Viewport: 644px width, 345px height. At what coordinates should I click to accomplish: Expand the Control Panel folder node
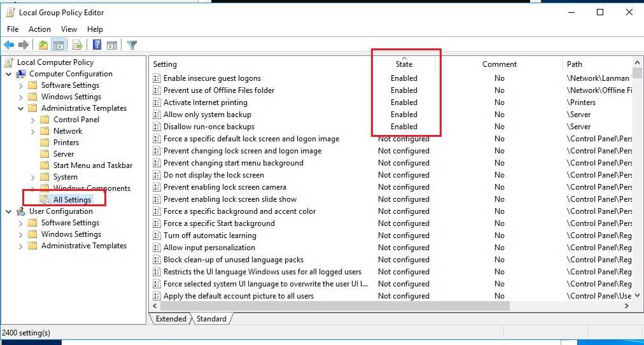[x=32, y=120]
